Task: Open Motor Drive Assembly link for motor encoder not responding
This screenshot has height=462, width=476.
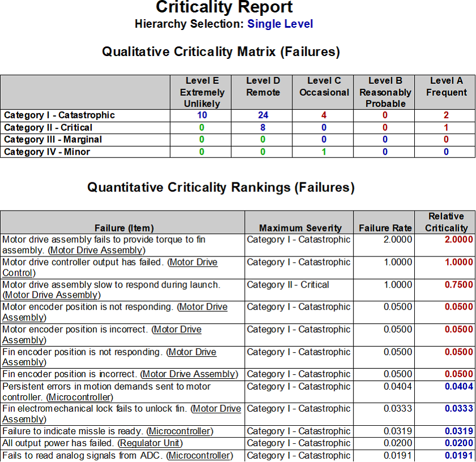Action: 203,307
